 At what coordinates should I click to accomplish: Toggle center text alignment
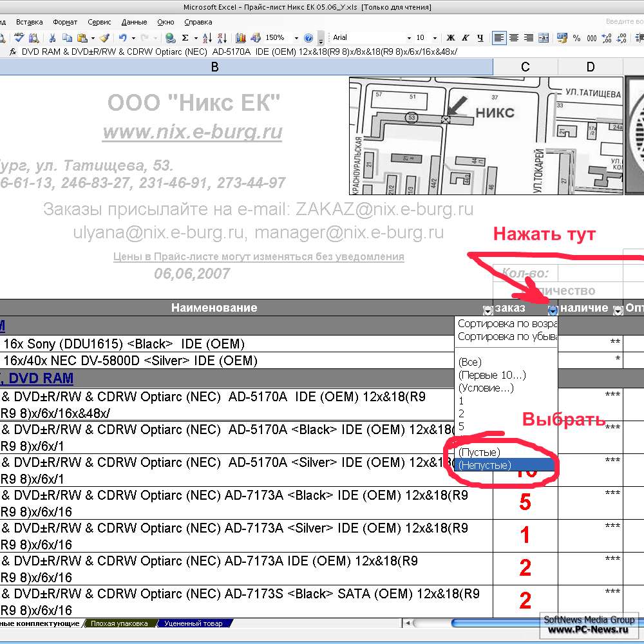coord(514,38)
